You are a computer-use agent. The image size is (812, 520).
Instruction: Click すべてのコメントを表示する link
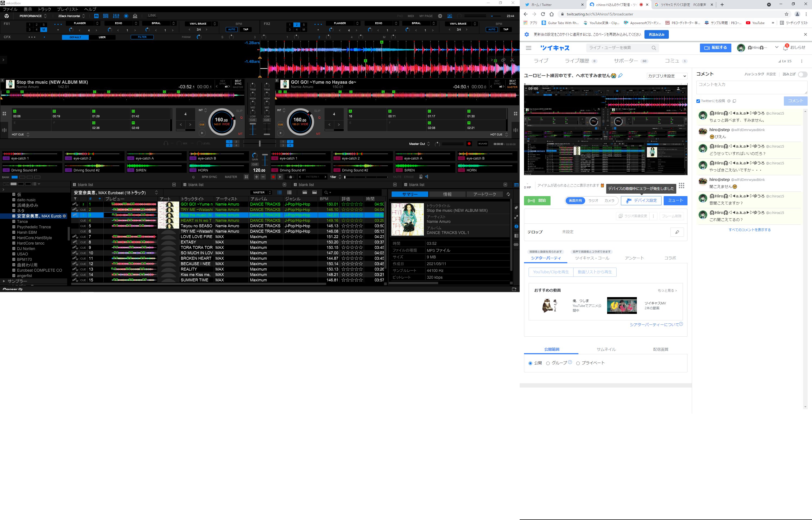click(749, 230)
